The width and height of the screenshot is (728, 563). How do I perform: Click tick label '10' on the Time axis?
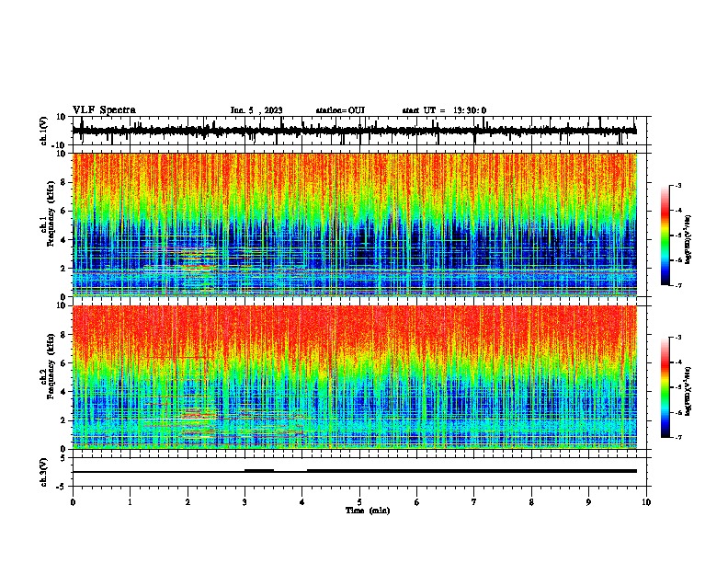[x=646, y=502]
